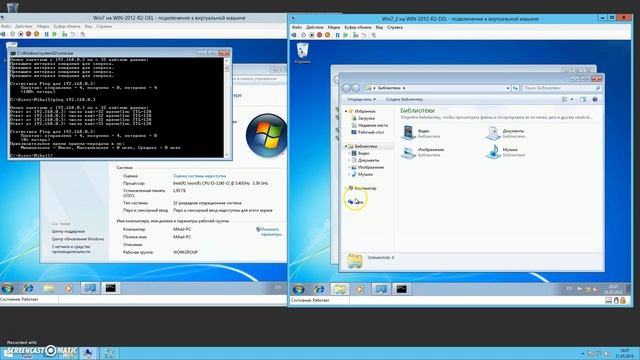Open Центр обновления Windows link
640x360 pixels.
[x=78, y=239]
